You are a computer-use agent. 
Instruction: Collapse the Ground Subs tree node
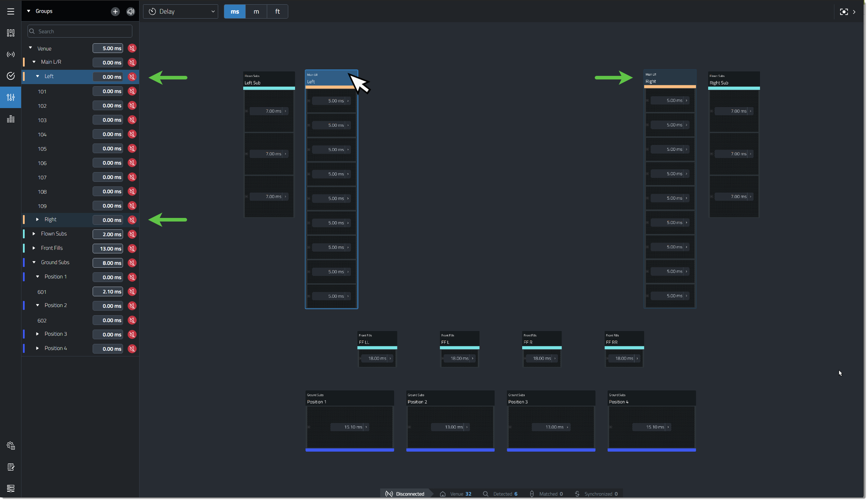tap(34, 262)
